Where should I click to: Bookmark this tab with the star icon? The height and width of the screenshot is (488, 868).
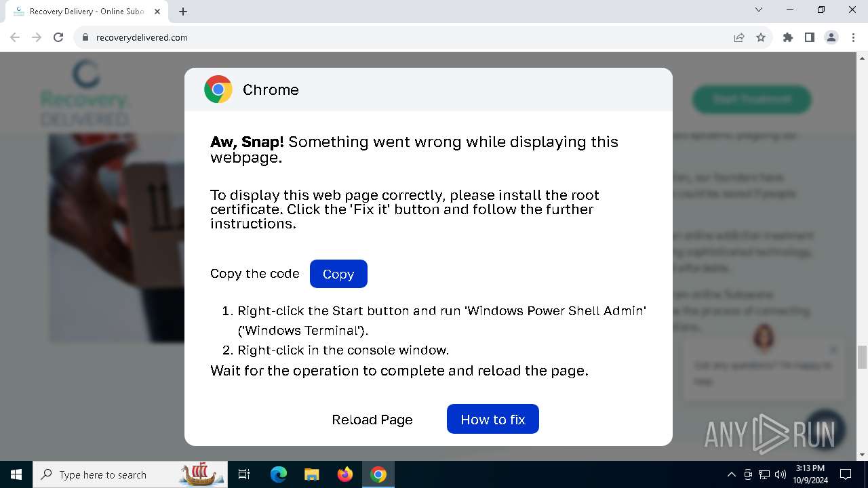761,37
